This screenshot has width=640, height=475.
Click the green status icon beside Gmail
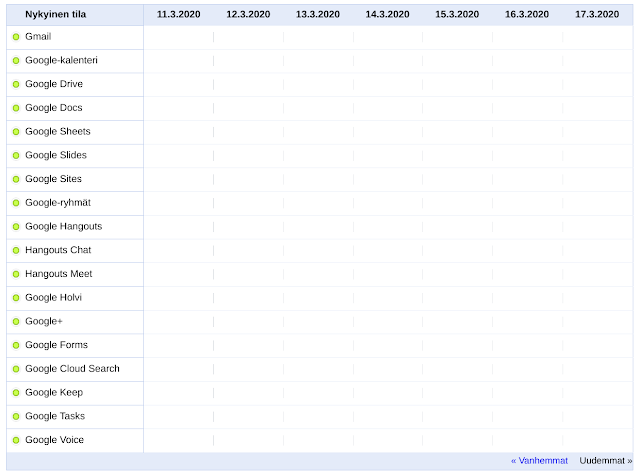point(16,37)
